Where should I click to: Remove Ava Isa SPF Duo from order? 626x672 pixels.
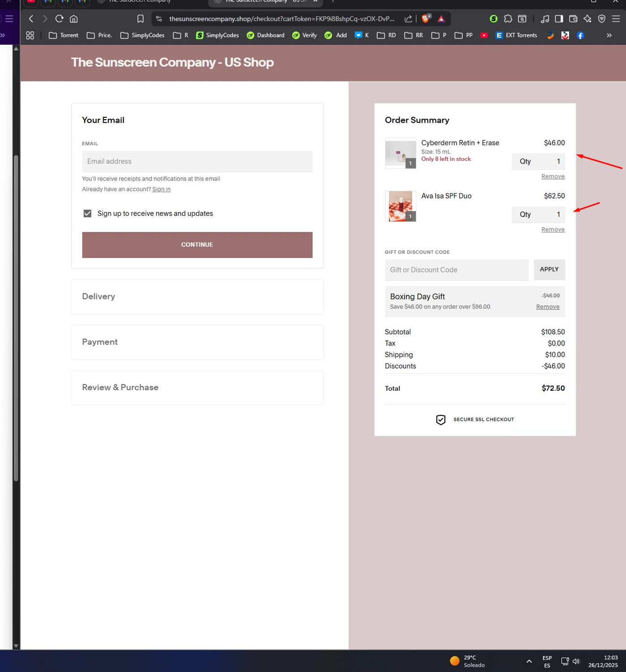553,229
